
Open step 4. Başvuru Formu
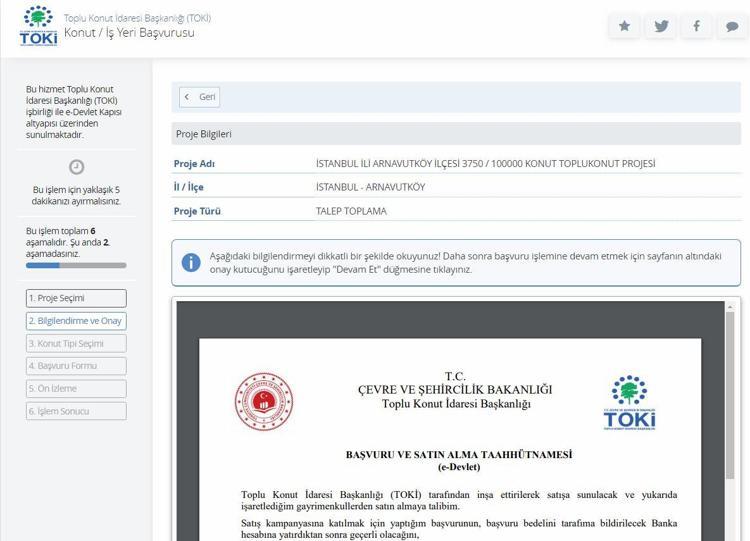click(x=76, y=366)
